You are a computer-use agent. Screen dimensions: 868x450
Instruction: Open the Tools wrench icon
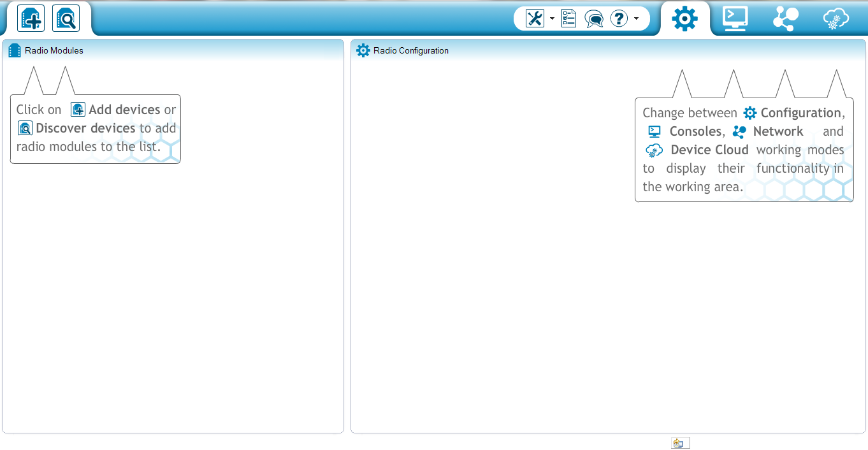click(x=535, y=18)
